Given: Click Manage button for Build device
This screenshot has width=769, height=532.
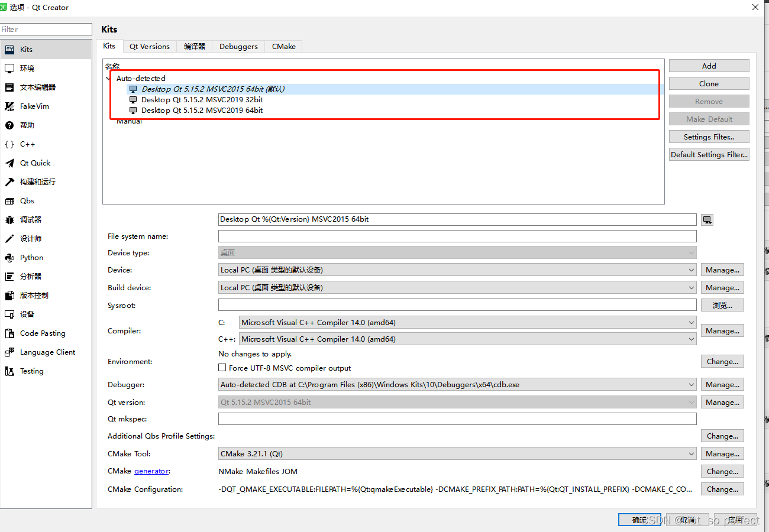Looking at the screenshot, I should 722,287.
